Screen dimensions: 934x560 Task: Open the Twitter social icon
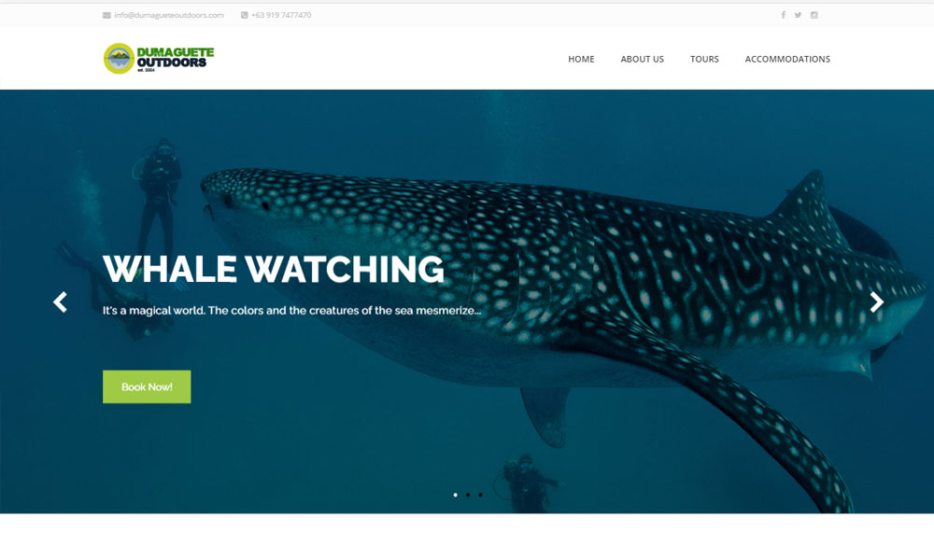(799, 15)
